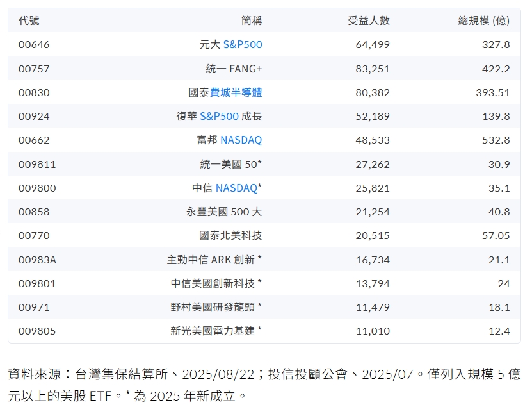Image resolution: width=532 pixels, height=407 pixels.
Task: Click the name 統一 FANG+
Action: point(234,69)
